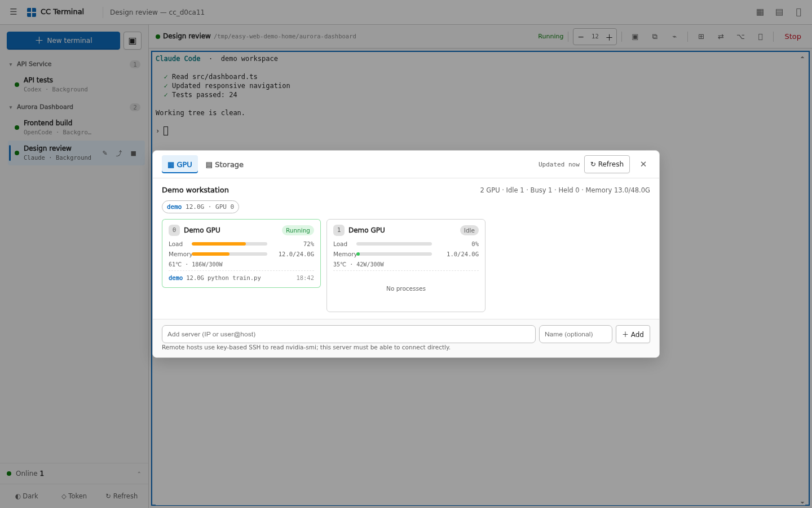The height and width of the screenshot is (508, 812).
Task: Click the filled-square icon in terminal toolbar
Action: pos(635,37)
